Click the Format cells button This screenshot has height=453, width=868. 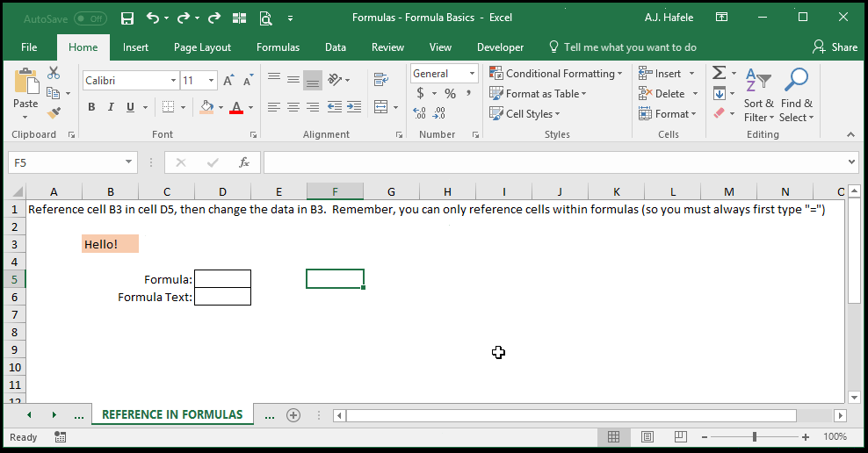(667, 114)
